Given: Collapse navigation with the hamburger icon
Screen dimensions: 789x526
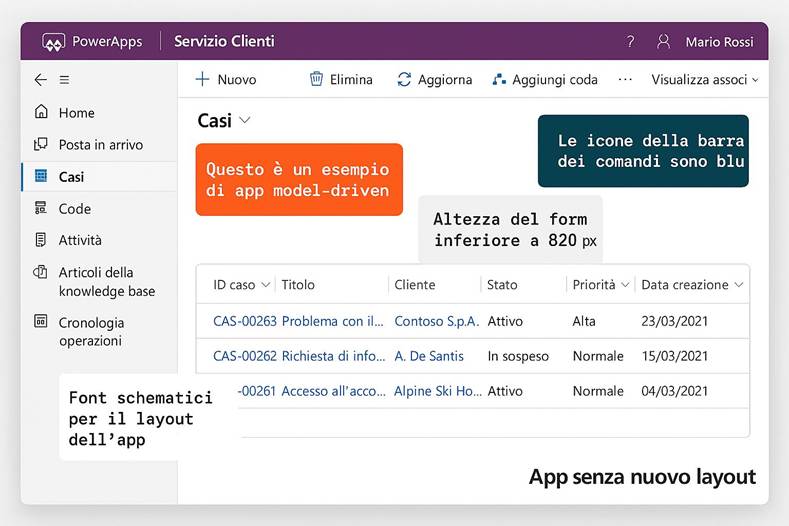Looking at the screenshot, I should (64, 80).
